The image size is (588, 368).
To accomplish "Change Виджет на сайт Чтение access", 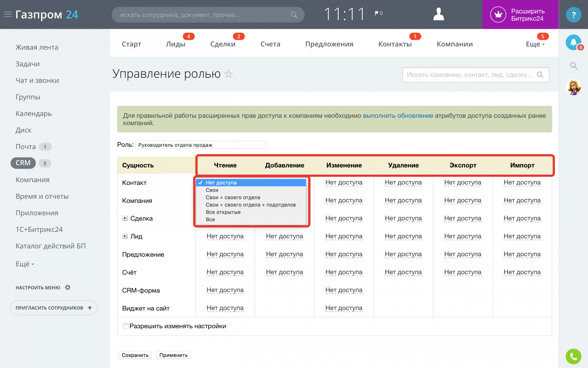I will (225, 308).
